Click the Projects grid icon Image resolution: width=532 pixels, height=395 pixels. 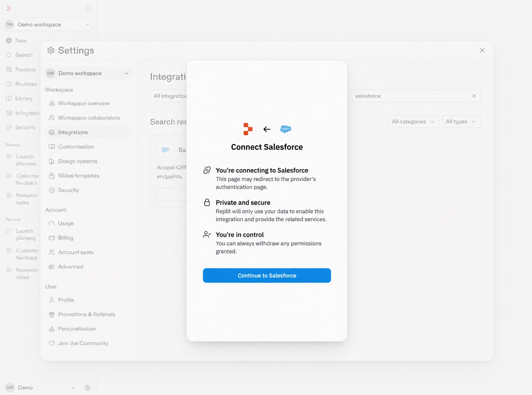[9, 69]
